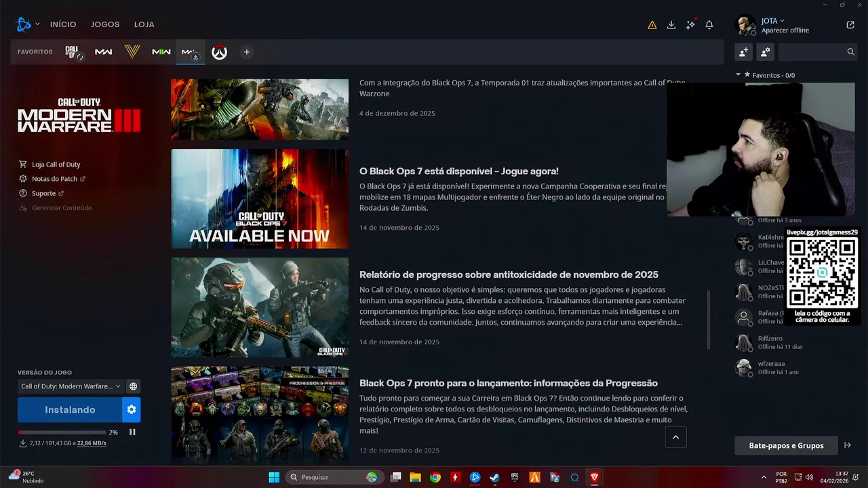
Task: Select the gold Vanguard V favorite icon
Action: pyautogui.click(x=132, y=52)
